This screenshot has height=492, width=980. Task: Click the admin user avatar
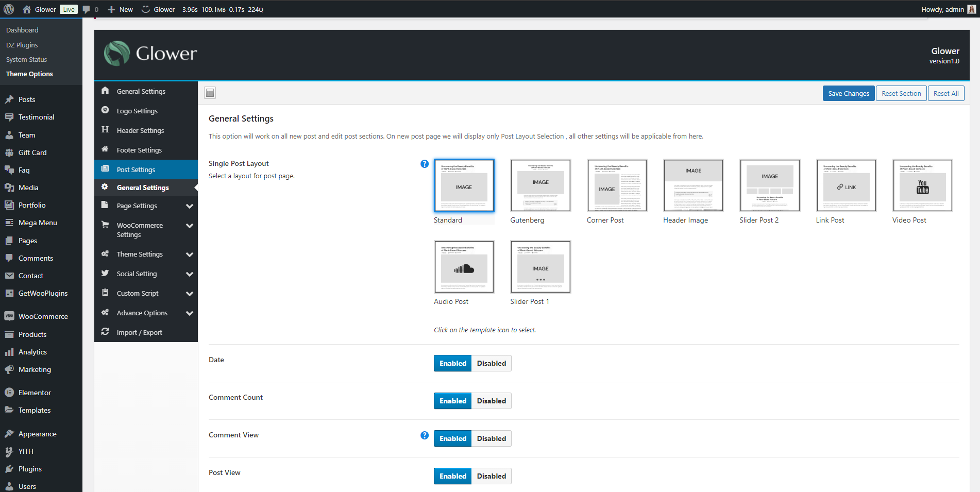click(x=972, y=9)
